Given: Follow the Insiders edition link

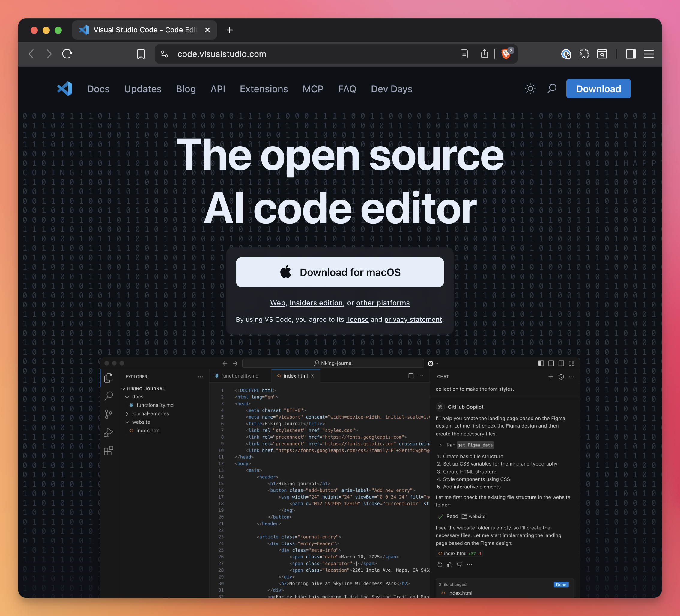Looking at the screenshot, I should click(316, 303).
